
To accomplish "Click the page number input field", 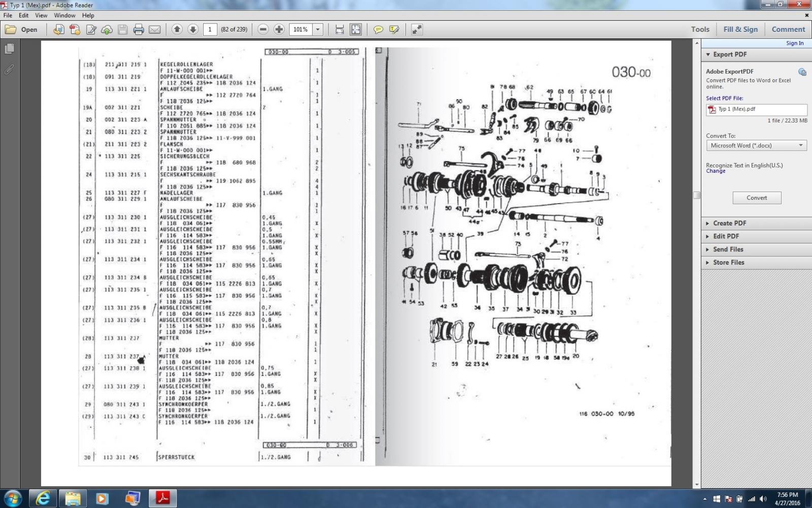I will click(210, 29).
